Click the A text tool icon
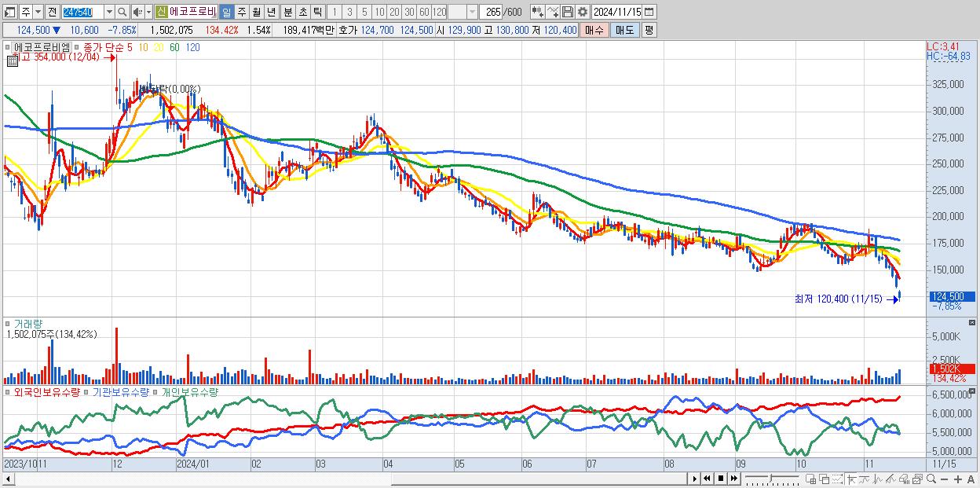 click(x=971, y=479)
